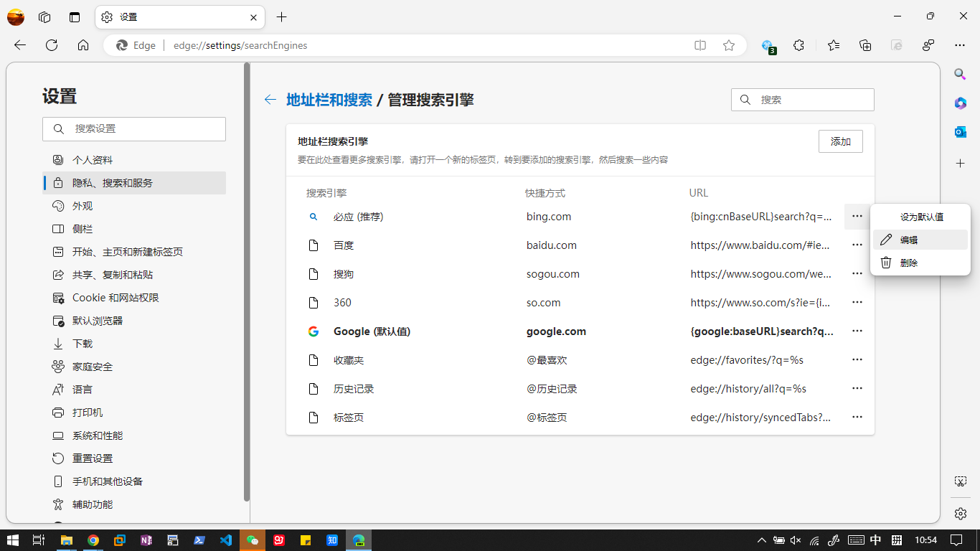Open sidebar Search magnifier icon

point(960,74)
